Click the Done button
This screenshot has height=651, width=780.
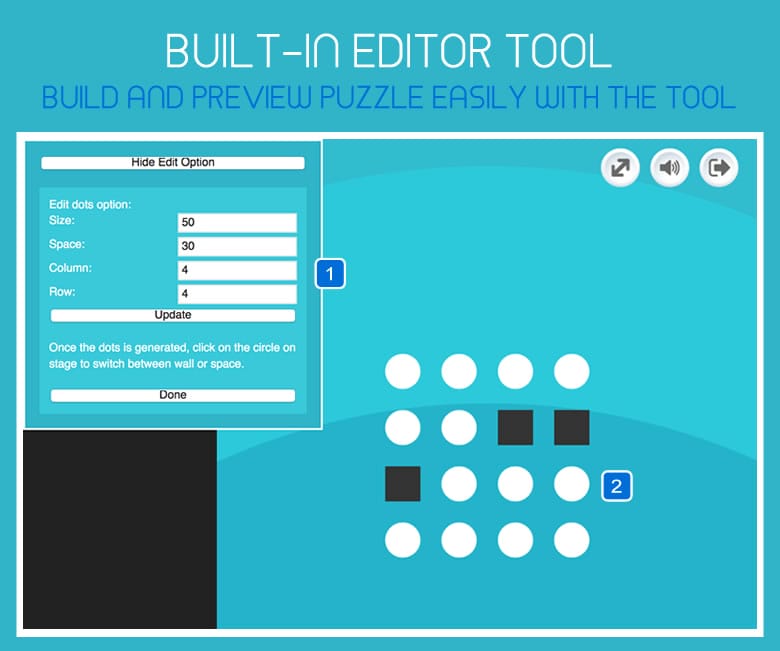click(173, 395)
